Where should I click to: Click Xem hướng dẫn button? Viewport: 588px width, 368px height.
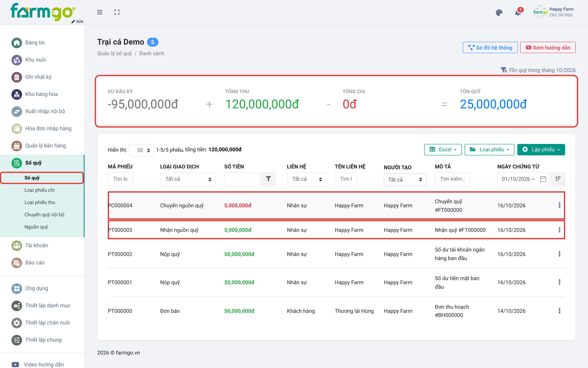point(548,48)
